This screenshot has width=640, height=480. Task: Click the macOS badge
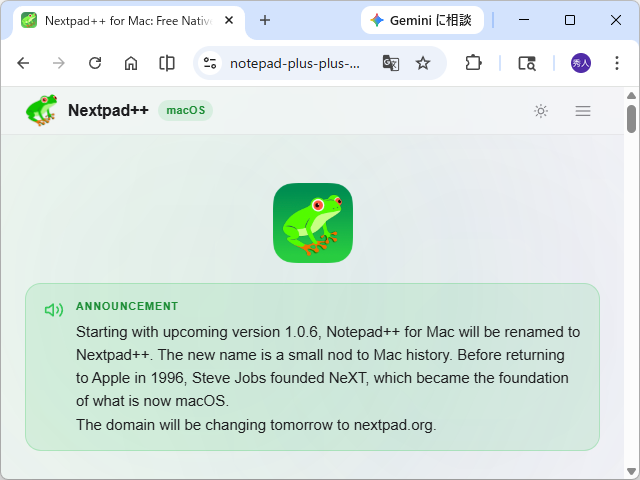pos(186,110)
